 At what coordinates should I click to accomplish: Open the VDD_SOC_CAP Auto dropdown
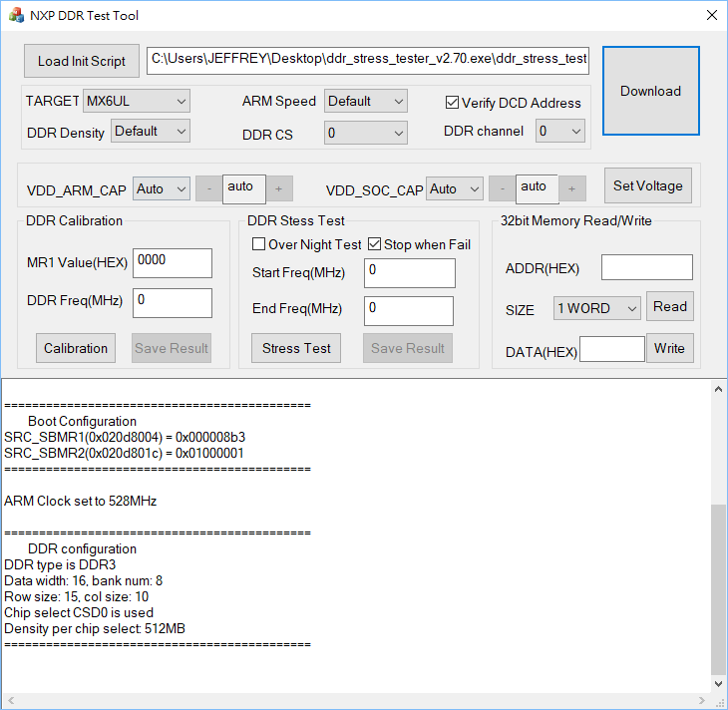(455, 188)
